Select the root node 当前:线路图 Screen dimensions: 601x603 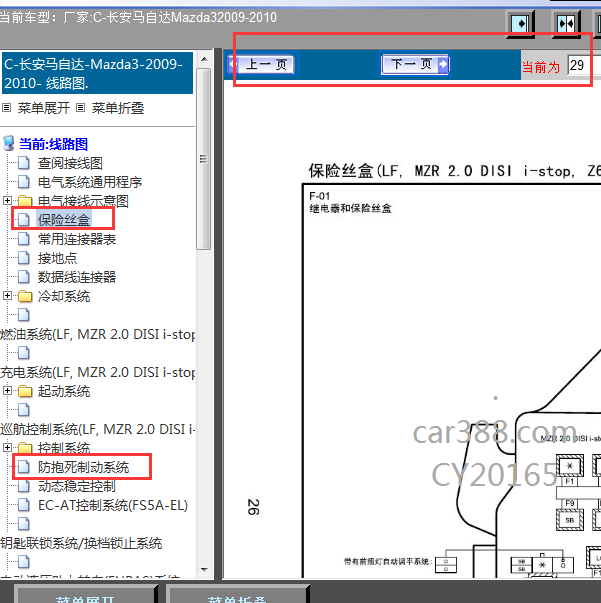(53, 144)
